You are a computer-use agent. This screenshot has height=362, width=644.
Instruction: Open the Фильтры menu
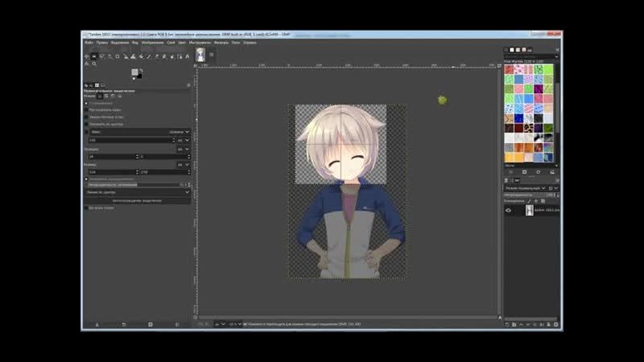point(221,43)
